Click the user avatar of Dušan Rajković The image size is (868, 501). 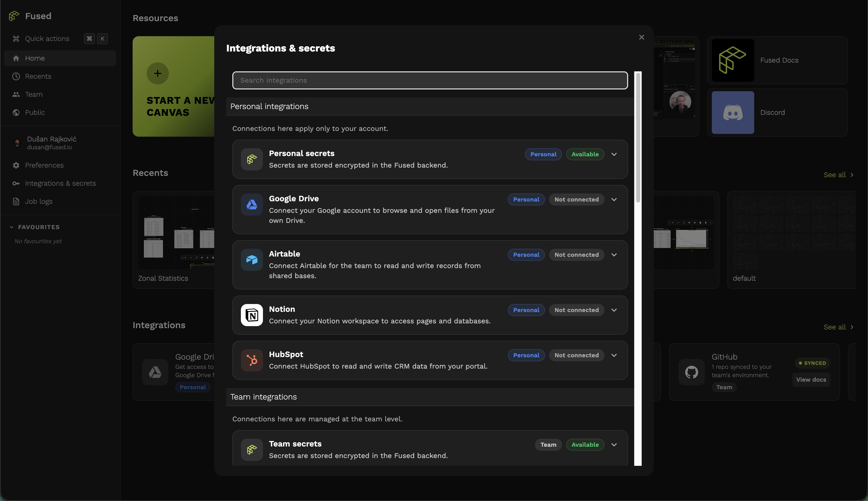[17, 143]
